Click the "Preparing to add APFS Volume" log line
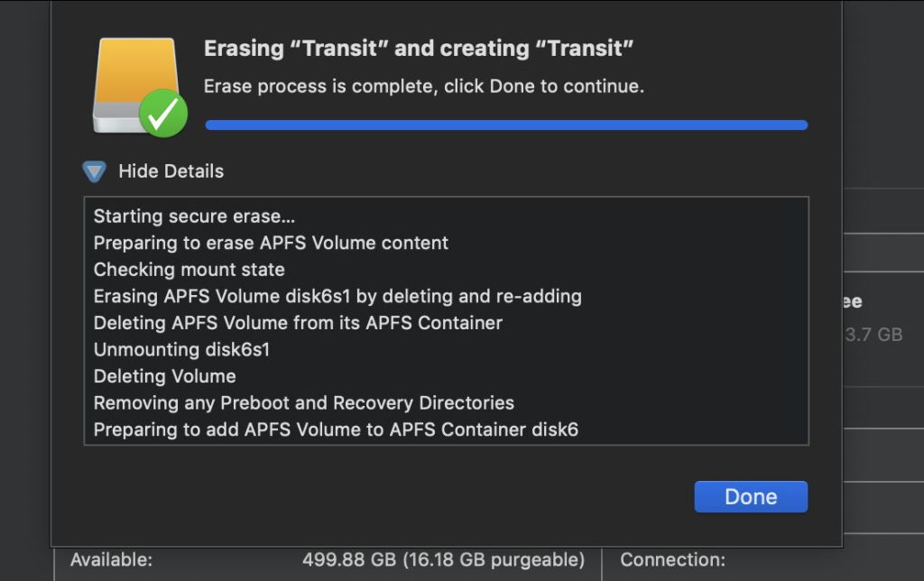Screen dimensions: 924x581 point(336,429)
